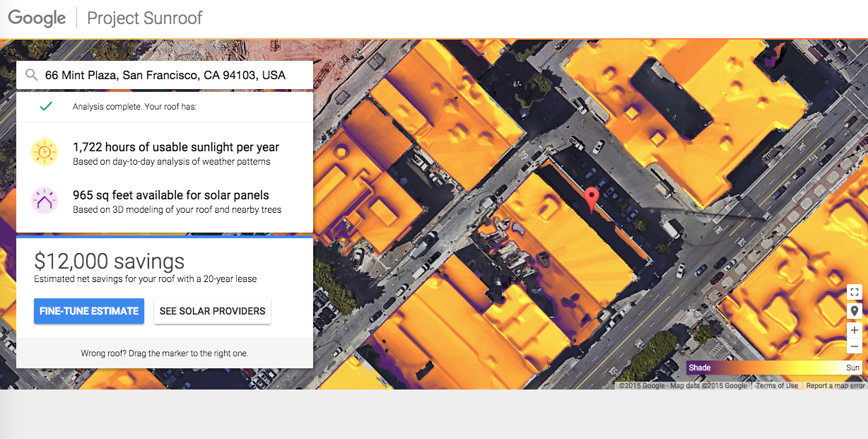Viewport: 868px width, 439px height.
Task: Click the search magnifier icon
Action: [31, 75]
